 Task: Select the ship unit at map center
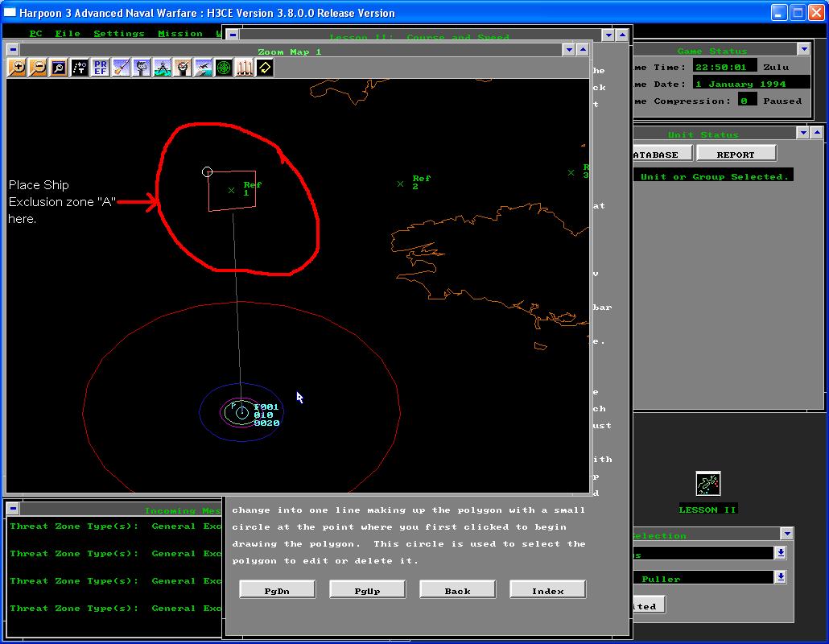coord(242,412)
